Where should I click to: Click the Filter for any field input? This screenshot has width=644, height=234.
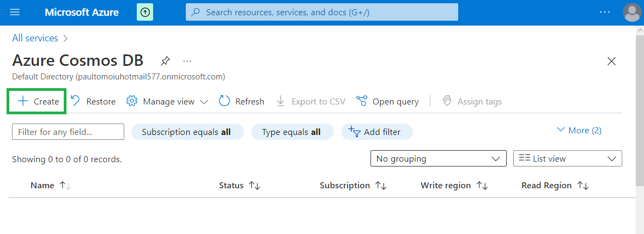[68, 132]
